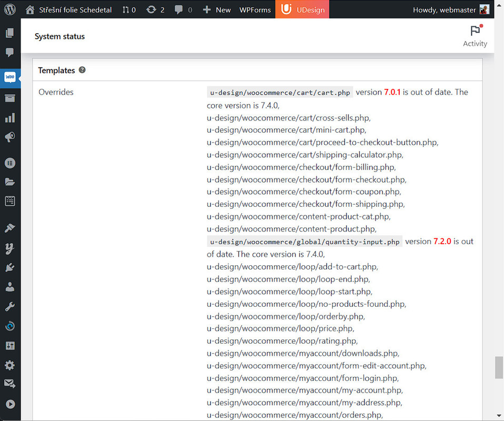Image resolution: width=504 pixels, height=421 pixels.
Task: Open the sliders panel sidebar icon
Action: tap(10, 346)
